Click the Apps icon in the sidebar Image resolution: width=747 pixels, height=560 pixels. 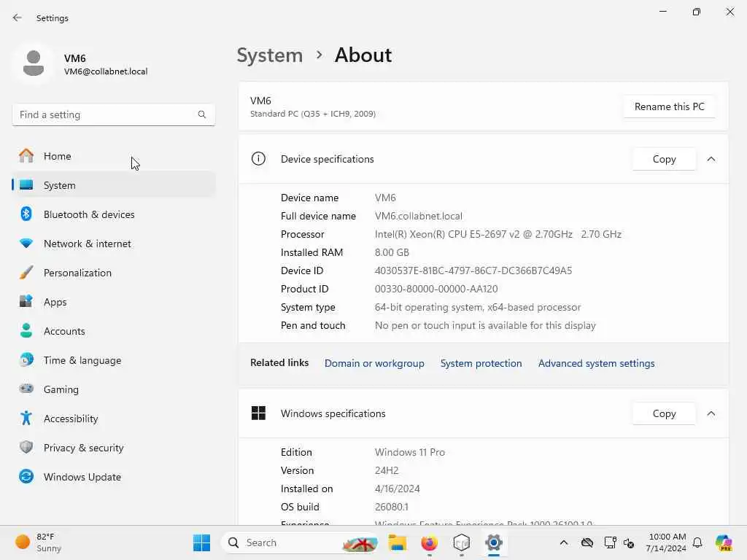click(26, 301)
